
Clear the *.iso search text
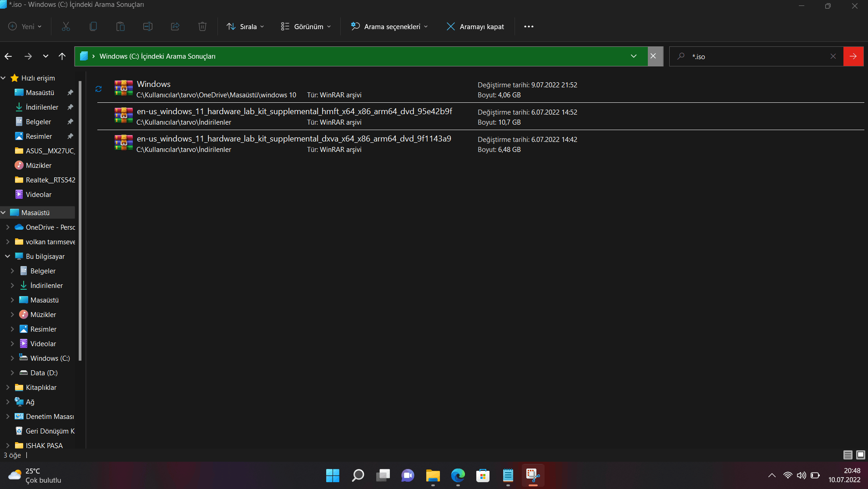pos(833,56)
